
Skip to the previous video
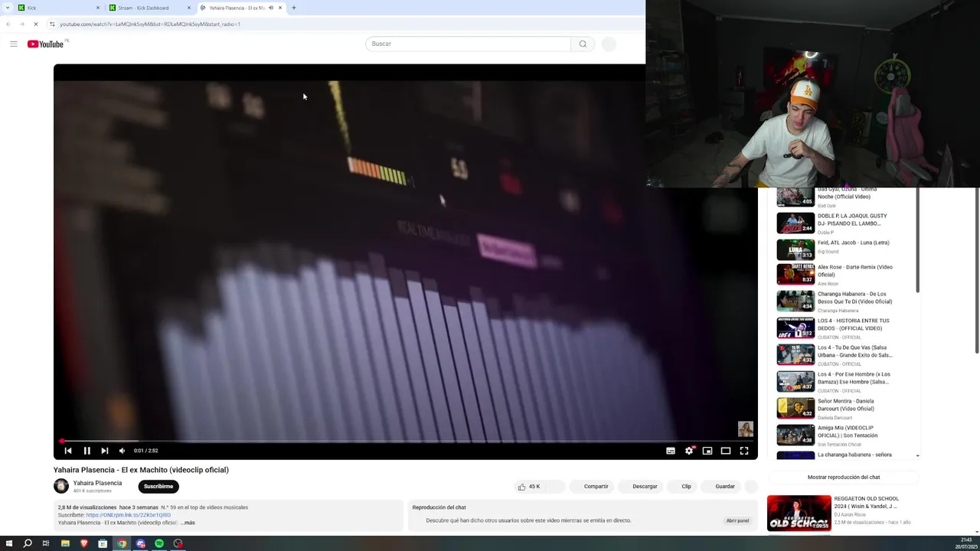click(x=68, y=451)
